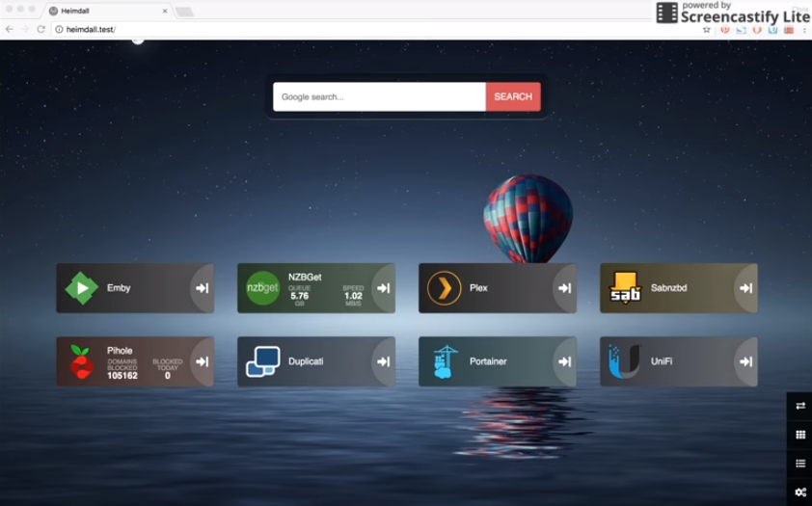
Task: Open the browser three-dot menu
Action: [804, 30]
